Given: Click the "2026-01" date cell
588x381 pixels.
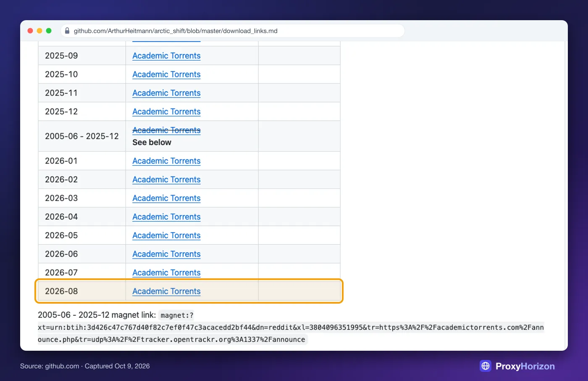Looking at the screenshot, I should (82, 161).
